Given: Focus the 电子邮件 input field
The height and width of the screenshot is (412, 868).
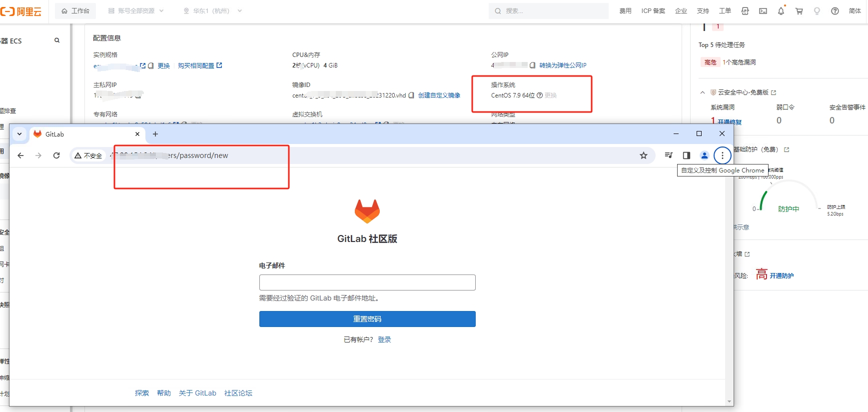Looking at the screenshot, I should click(x=367, y=282).
